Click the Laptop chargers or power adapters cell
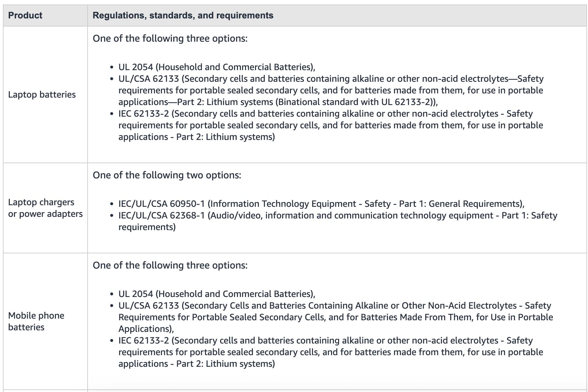The width and height of the screenshot is (588, 392). [45, 208]
